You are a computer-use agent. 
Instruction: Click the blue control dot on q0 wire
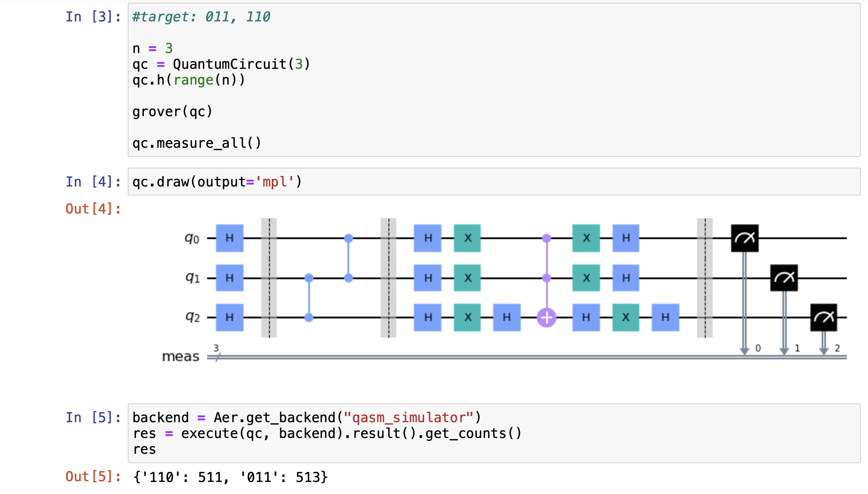pos(348,238)
